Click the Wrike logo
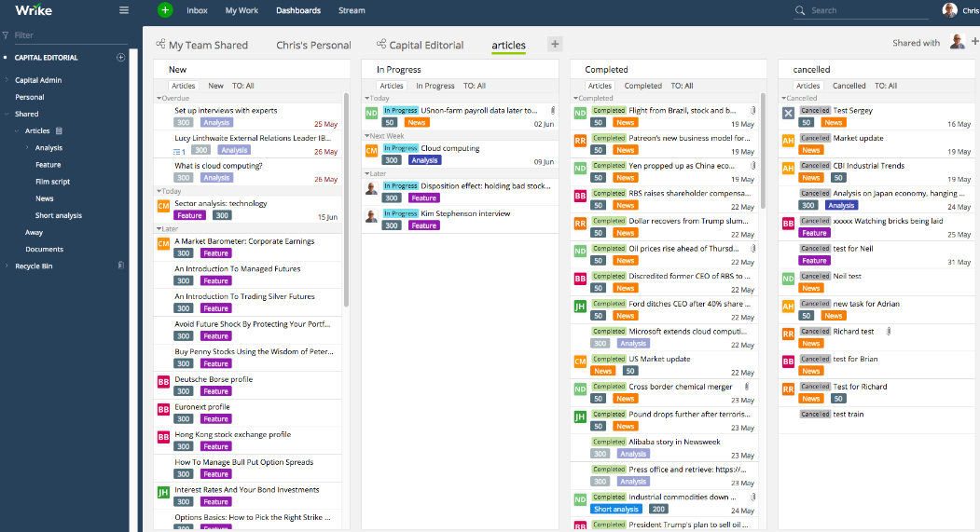 (34, 10)
